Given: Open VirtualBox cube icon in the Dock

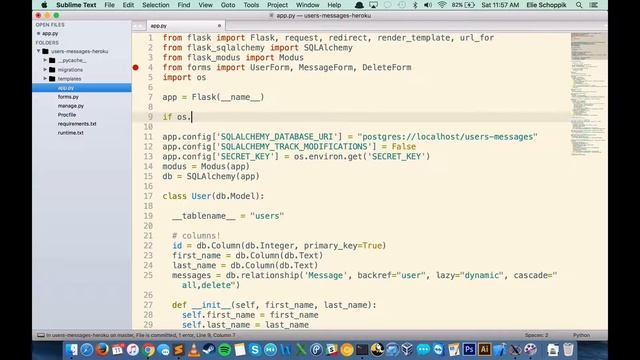Looking at the screenshot, I should 407,350.
